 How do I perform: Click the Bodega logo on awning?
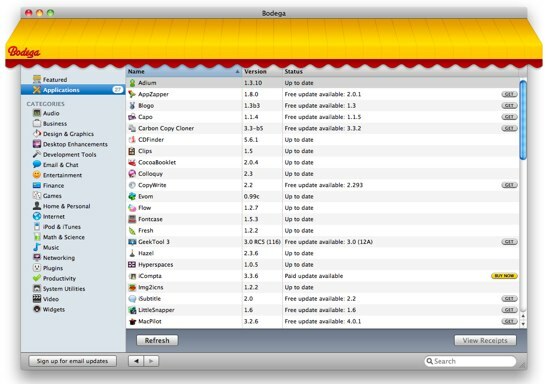24,52
